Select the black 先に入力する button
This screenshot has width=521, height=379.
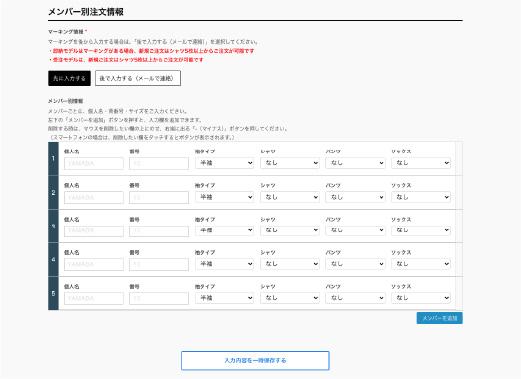pos(69,78)
